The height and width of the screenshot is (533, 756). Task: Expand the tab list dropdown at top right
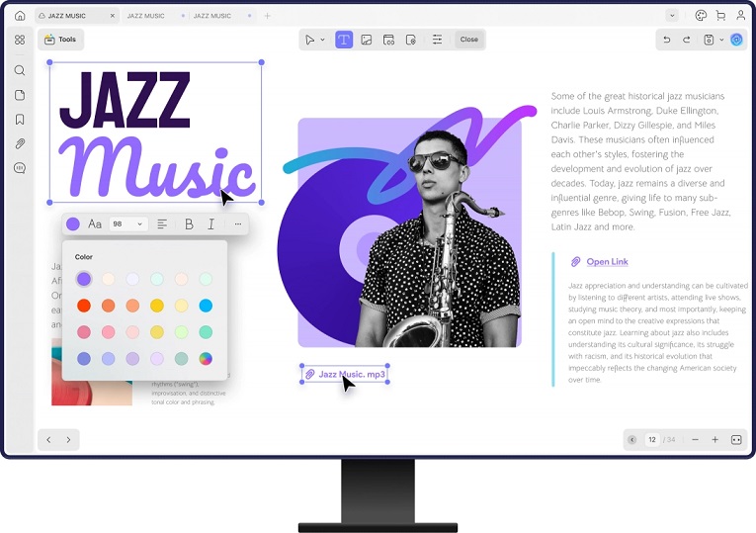(x=672, y=16)
